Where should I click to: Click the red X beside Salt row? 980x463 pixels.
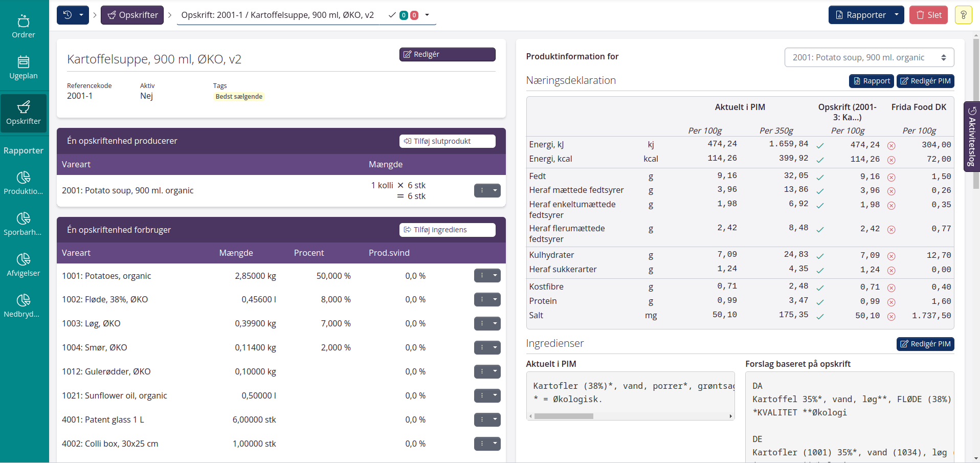click(891, 316)
